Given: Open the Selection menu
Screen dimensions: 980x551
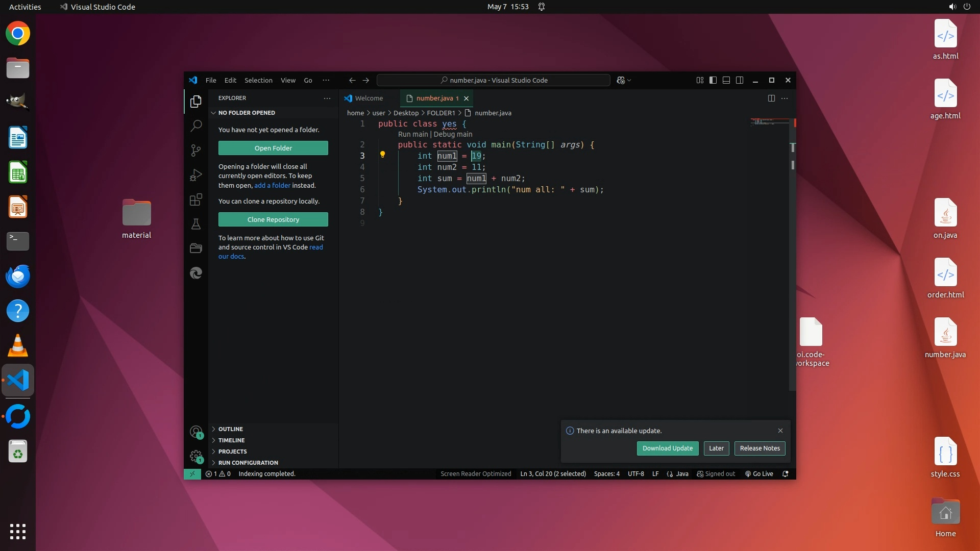Looking at the screenshot, I should point(258,80).
